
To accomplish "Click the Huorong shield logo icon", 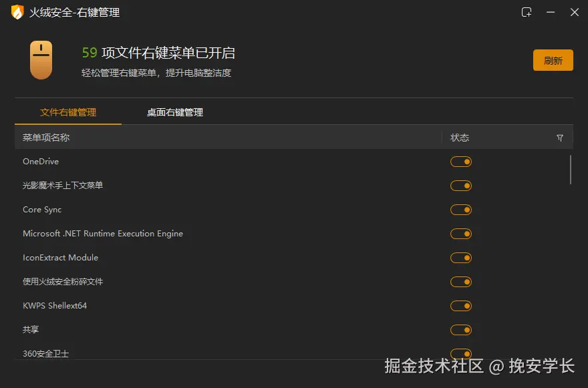I will tap(17, 12).
